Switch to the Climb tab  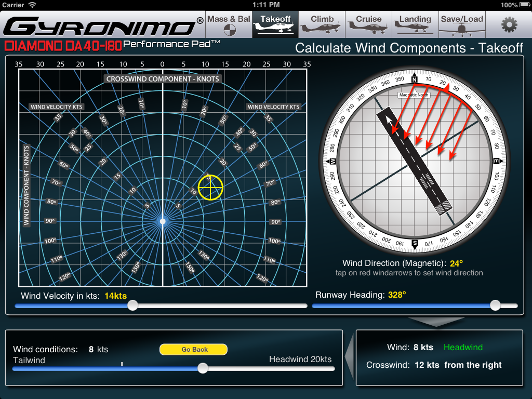point(322,24)
